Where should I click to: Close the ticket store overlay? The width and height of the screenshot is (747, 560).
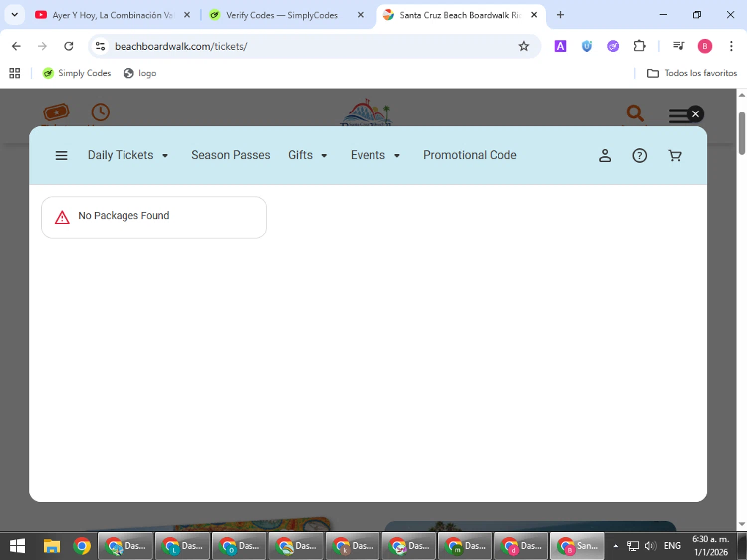(x=695, y=114)
